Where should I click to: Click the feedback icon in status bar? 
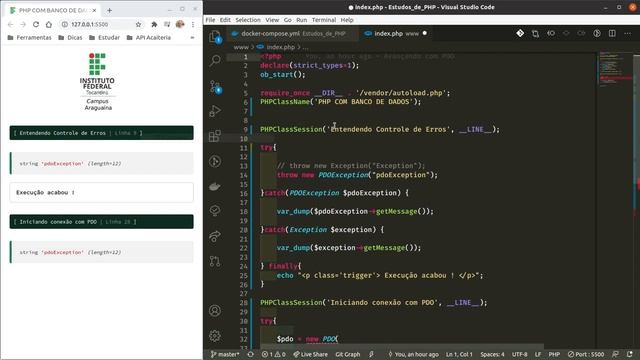coord(616,354)
